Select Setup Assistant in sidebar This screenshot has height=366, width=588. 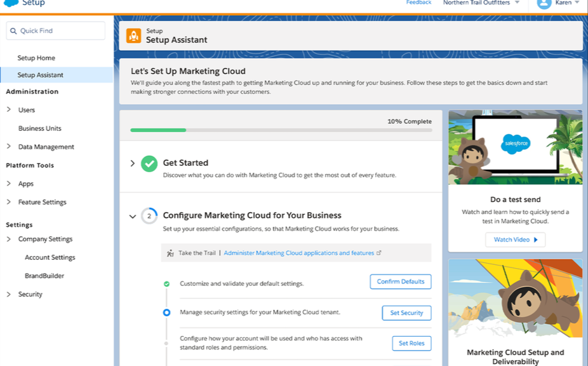tap(57, 75)
